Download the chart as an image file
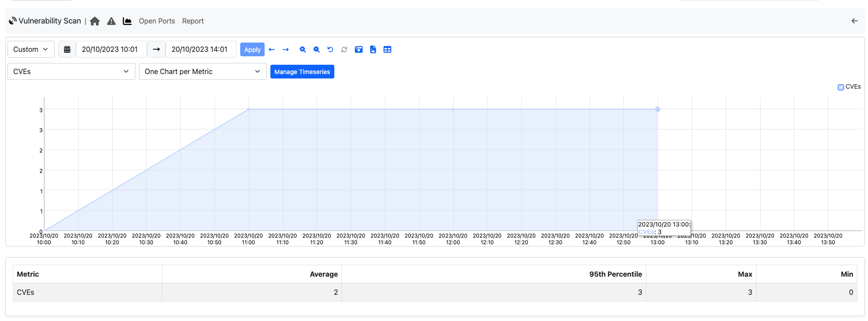The width and height of the screenshot is (868, 321). click(373, 50)
